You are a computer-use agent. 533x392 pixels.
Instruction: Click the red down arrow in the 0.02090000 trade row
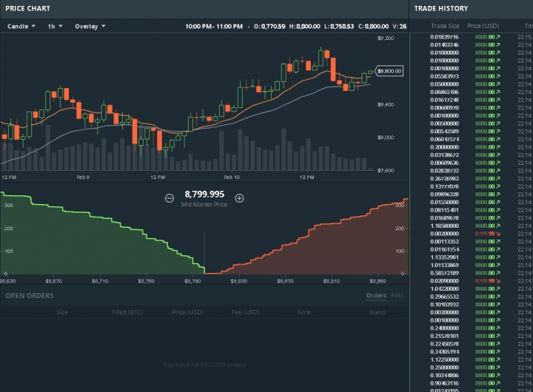498,281
